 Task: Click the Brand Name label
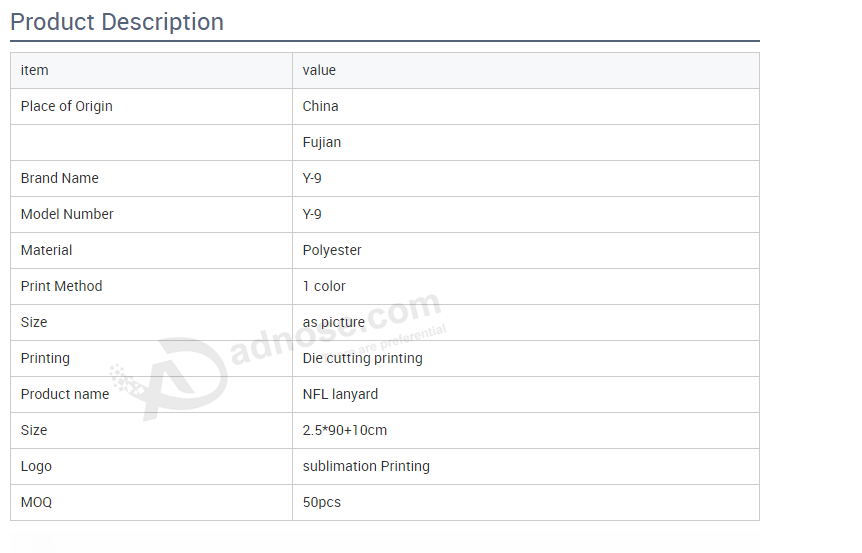click(x=60, y=178)
